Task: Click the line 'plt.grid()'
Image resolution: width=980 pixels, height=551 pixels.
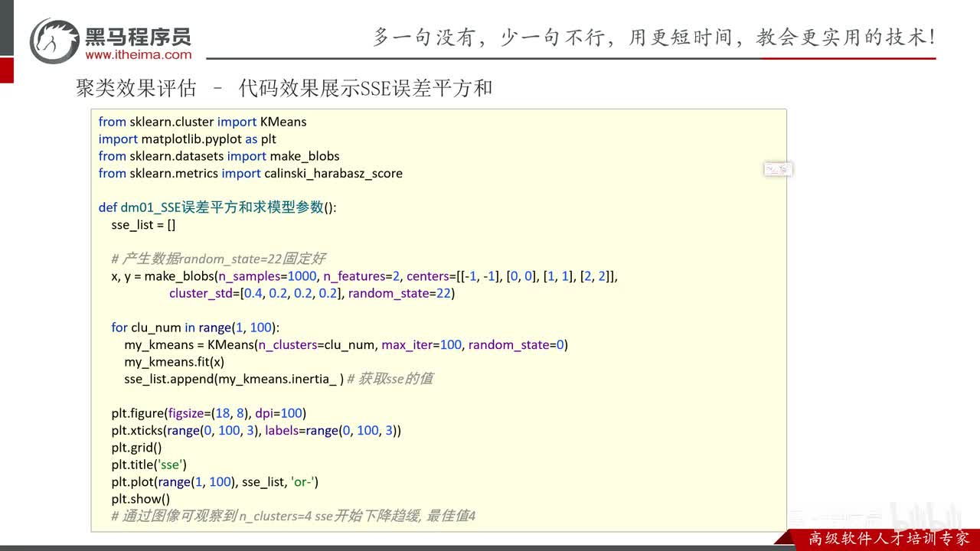Action: coord(137,448)
